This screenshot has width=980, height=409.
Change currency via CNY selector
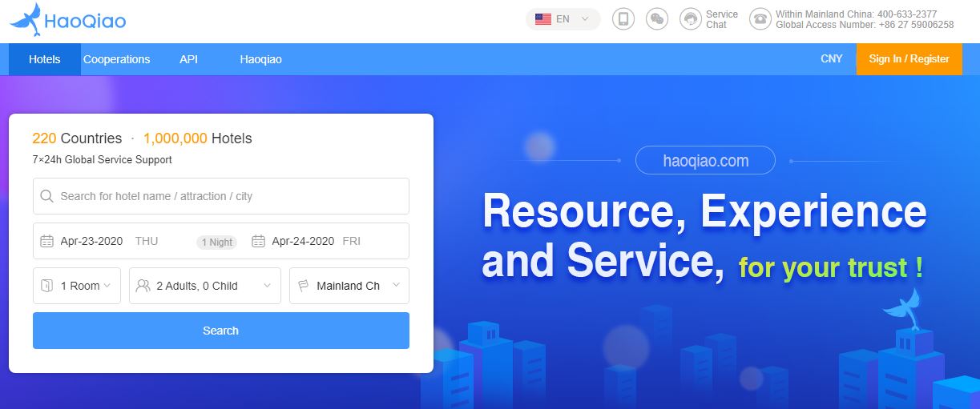[x=832, y=59]
